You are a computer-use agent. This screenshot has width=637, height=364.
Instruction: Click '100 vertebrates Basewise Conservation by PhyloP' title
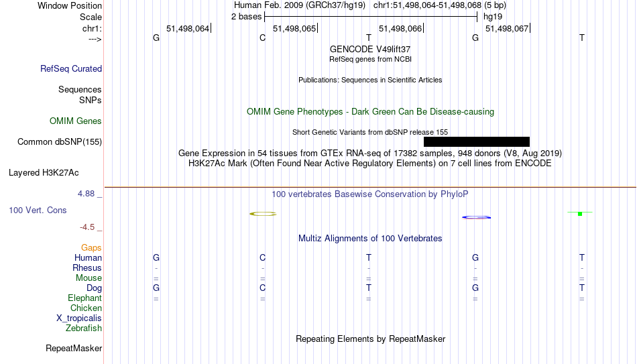pyautogui.click(x=370, y=194)
